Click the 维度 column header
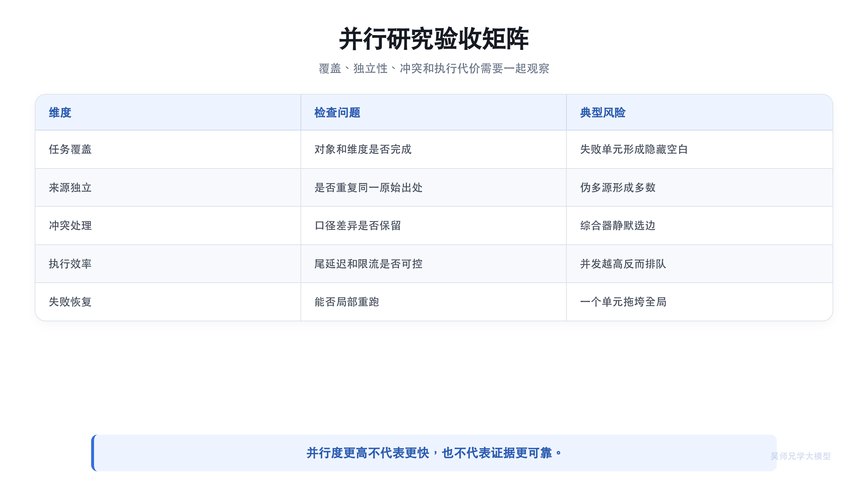Viewport: 868px width, 488px height. tap(168, 112)
